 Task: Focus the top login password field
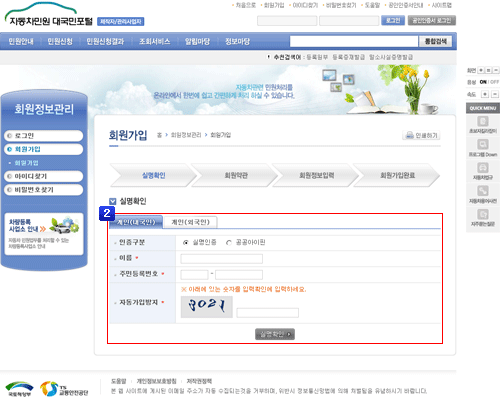pos(349,21)
